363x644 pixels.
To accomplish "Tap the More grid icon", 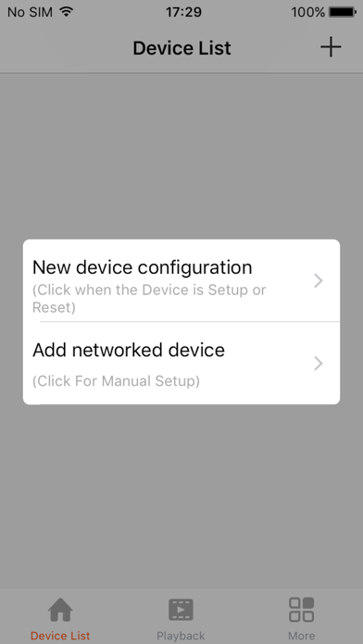I will (301, 610).
